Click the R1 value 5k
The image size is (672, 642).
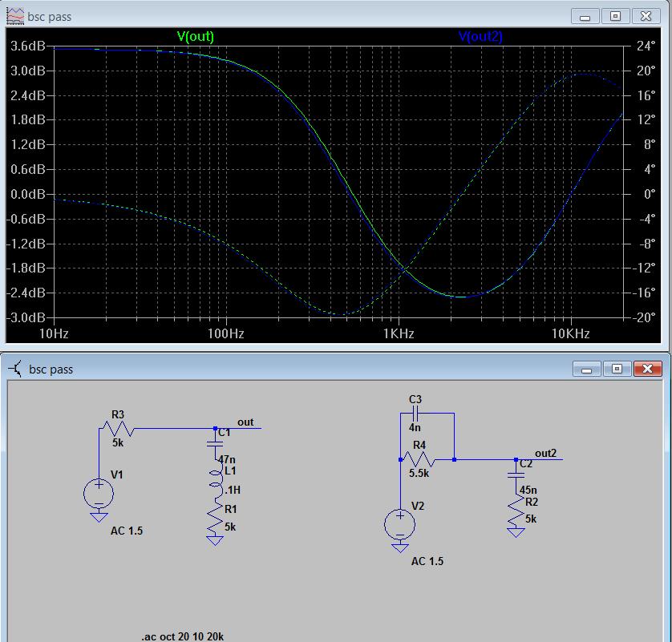click(x=230, y=527)
